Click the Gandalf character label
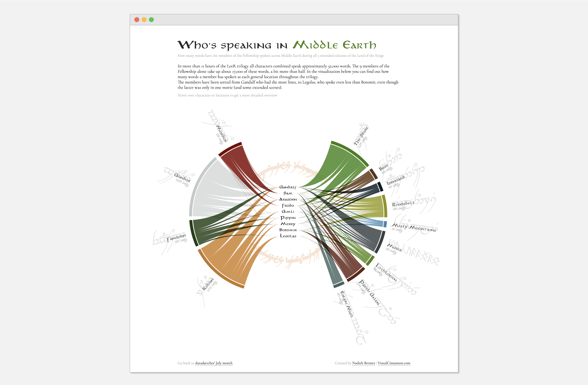 coord(288,187)
